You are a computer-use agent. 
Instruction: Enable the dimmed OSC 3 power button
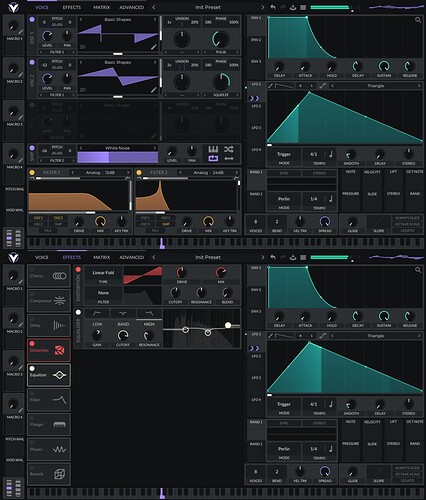[x=32, y=105]
